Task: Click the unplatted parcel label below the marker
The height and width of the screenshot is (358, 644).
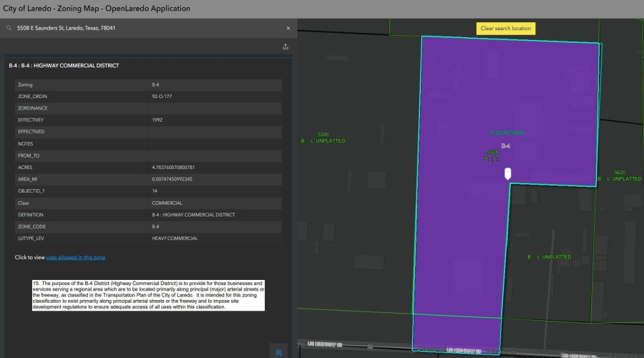Action: [x=549, y=256]
